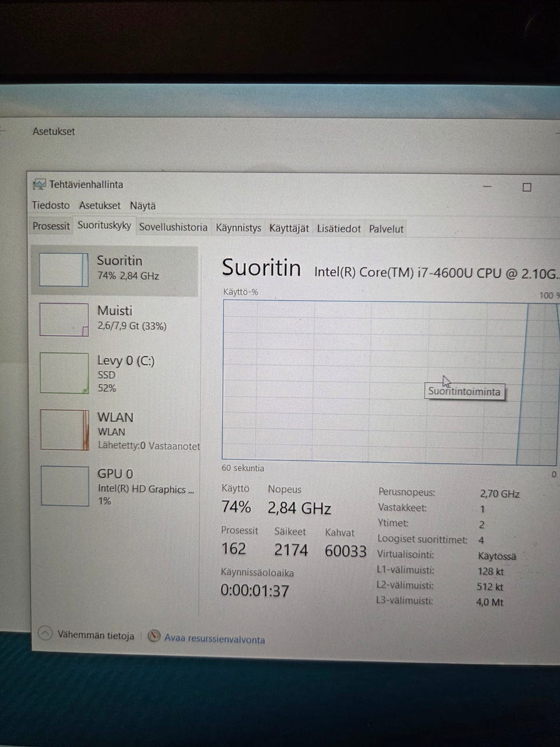Click the Vähemmän tietoja collapse arrow icon

[x=45, y=634]
